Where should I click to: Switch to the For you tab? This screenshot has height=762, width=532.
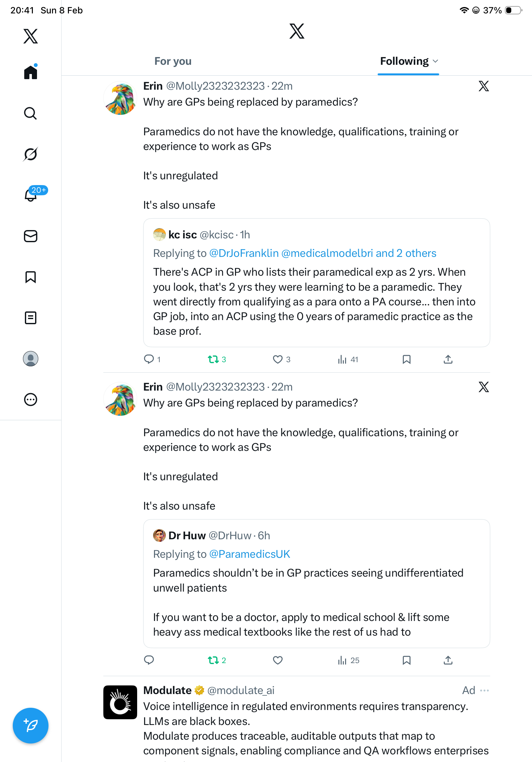pos(173,61)
